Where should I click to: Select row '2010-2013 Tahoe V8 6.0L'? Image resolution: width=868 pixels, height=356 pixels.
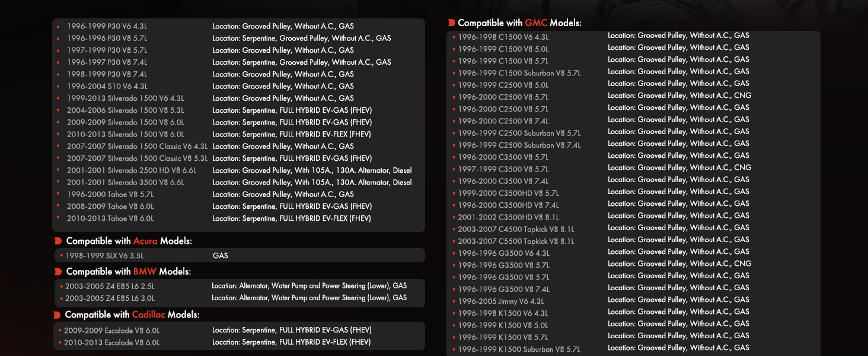pyautogui.click(x=110, y=219)
